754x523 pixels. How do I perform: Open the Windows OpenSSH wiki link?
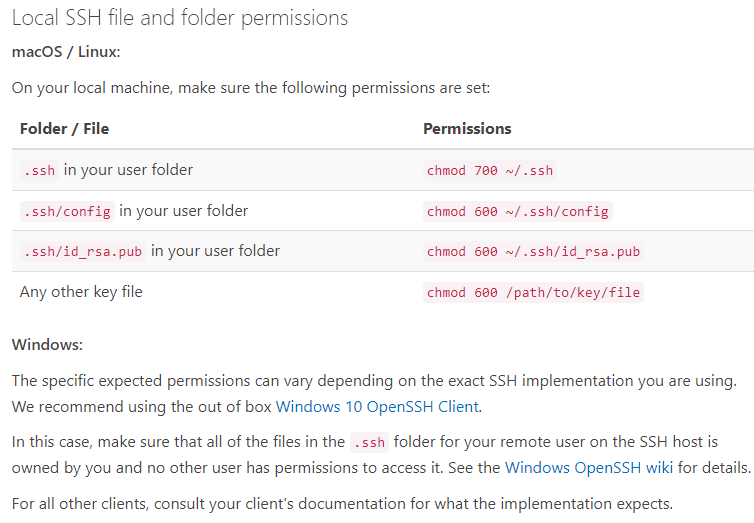589,468
